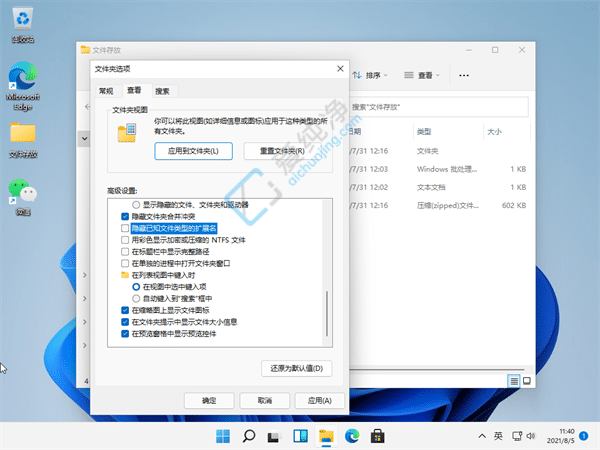600x450 pixels.
Task: Open notification center badge
Action: 584,436
